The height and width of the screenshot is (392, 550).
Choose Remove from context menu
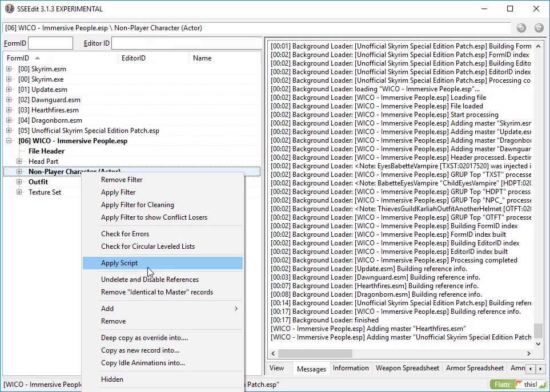click(163, 321)
